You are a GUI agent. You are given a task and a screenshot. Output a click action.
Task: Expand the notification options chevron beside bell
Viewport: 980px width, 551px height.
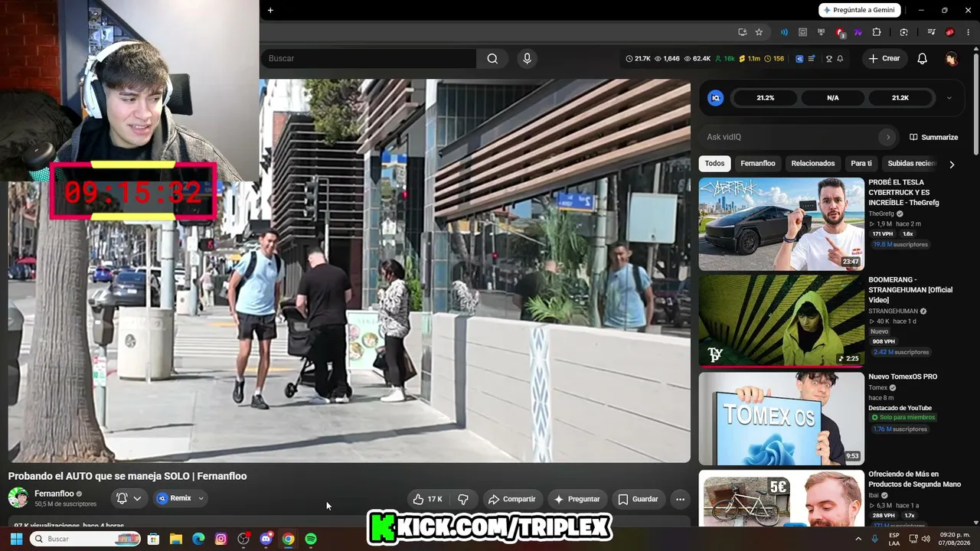click(137, 498)
